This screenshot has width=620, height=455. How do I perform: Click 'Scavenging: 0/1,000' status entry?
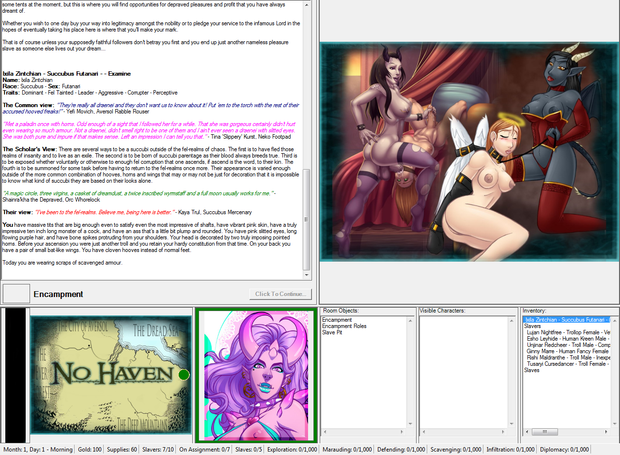456,449
